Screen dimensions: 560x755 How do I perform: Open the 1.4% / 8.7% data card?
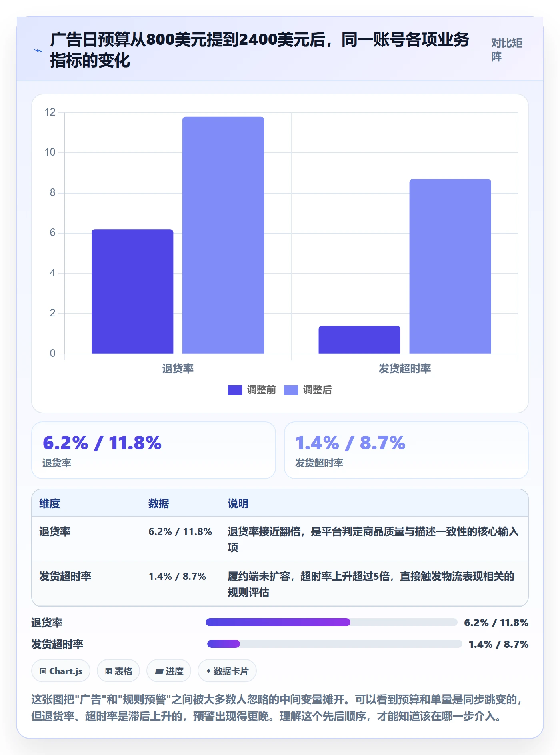(406, 450)
